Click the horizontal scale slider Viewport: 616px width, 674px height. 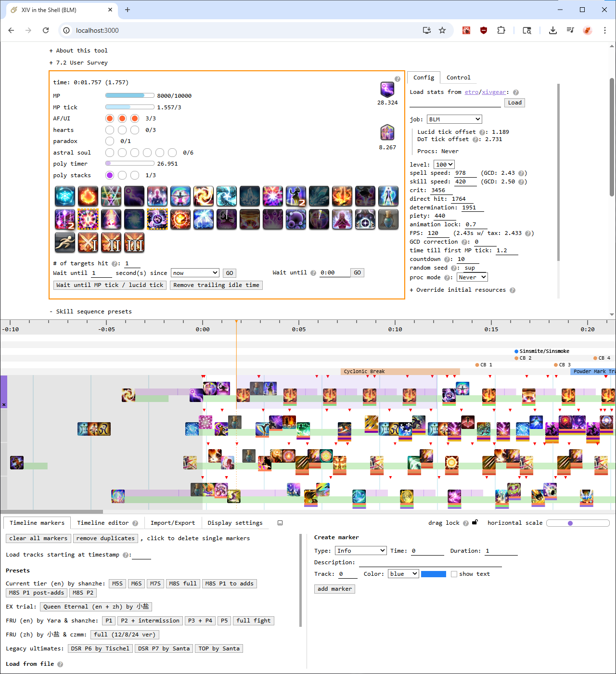coord(577,523)
